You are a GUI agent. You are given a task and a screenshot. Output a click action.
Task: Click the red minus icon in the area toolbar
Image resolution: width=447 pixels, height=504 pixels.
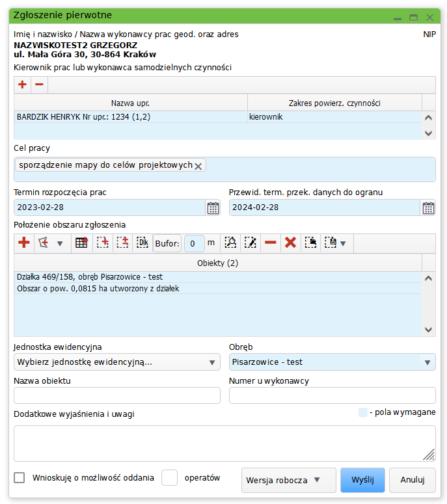pyautogui.click(x=271, y=243)
